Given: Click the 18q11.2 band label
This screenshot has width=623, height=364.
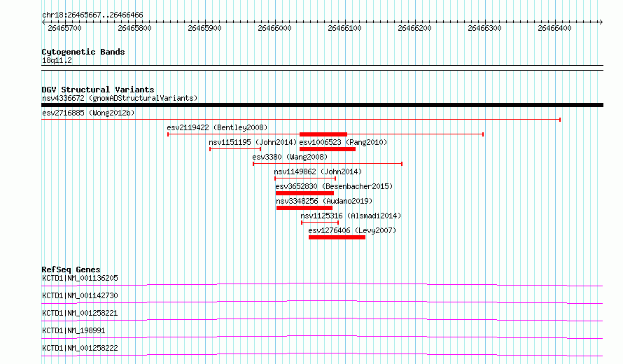Looking at the screenshot, I should (x=57, y=60).
